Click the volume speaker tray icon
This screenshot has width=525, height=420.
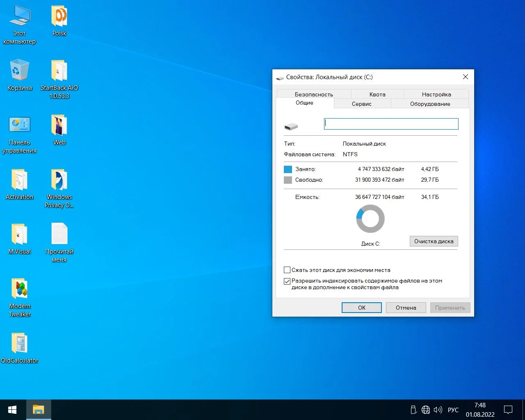click(438, 410)
